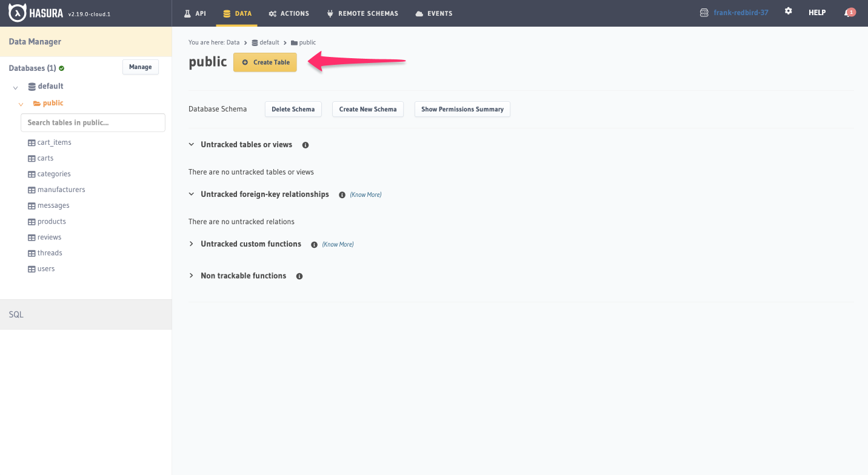Click the table icon beside products
The image size is (868, 475).
31,221
